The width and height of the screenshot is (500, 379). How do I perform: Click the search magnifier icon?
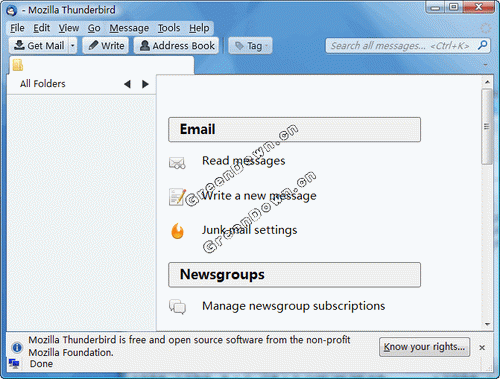tap(482, 45)
